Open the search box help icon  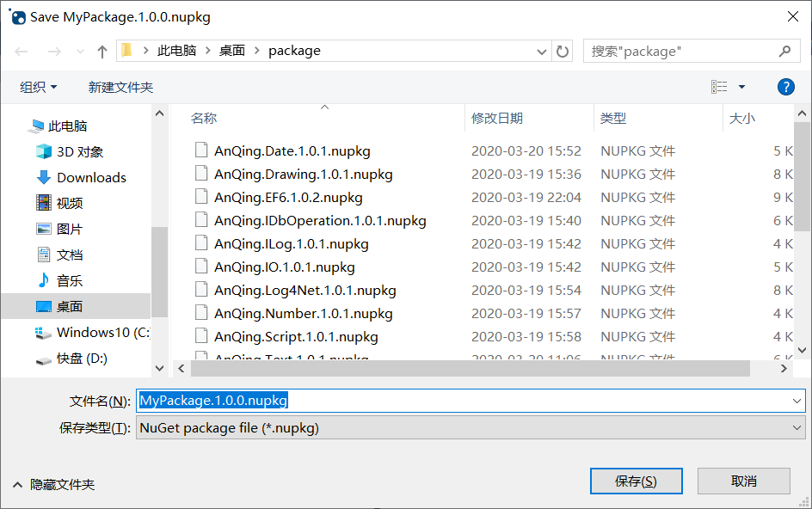[785, 86]
